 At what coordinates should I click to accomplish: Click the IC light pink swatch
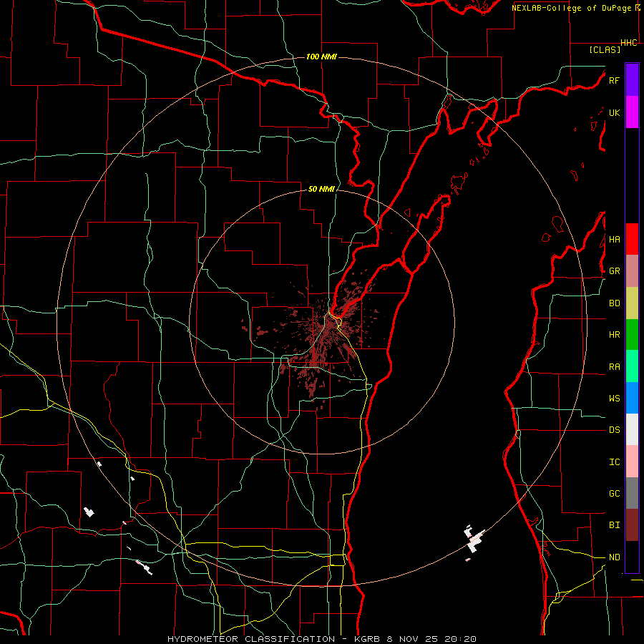coord(632,462)
